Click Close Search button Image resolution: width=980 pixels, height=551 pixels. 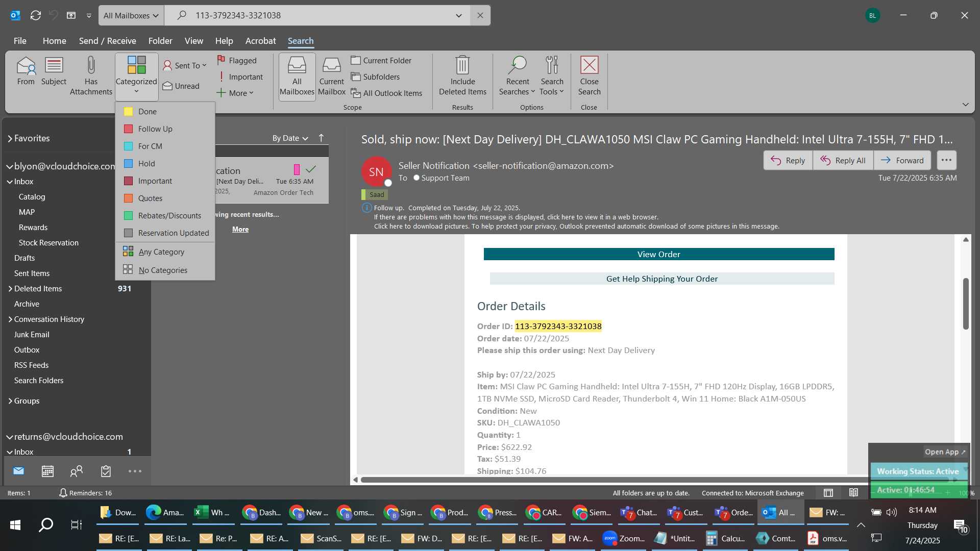tap(589, 76)
